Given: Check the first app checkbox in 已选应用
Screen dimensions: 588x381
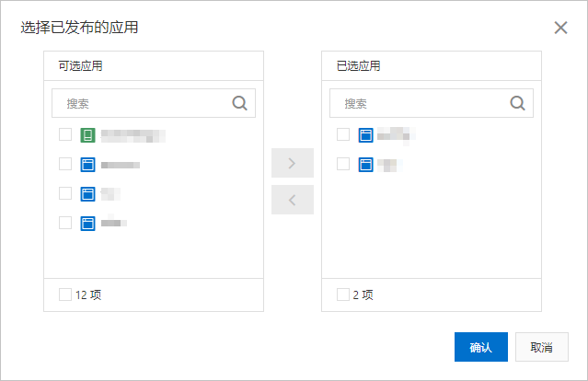Looking at the screenshot, I should point(343,134).
